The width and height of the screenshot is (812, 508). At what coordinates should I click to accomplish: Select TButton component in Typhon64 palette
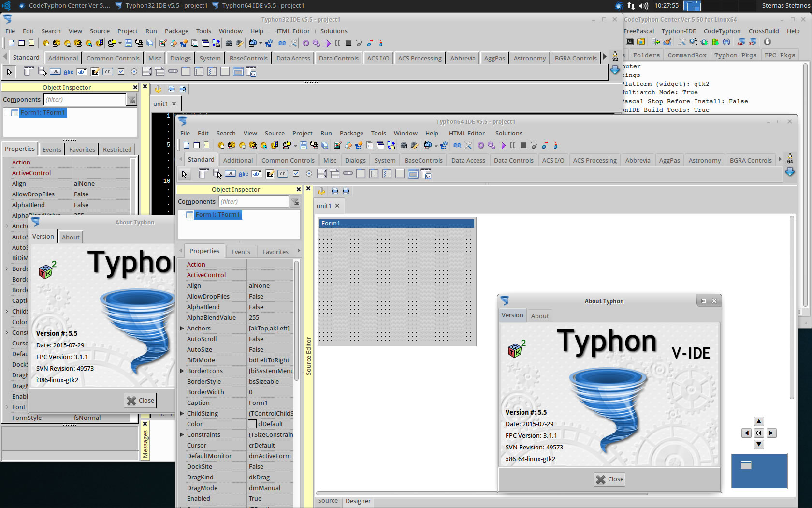pyautogui.click(x=231, y=174)
